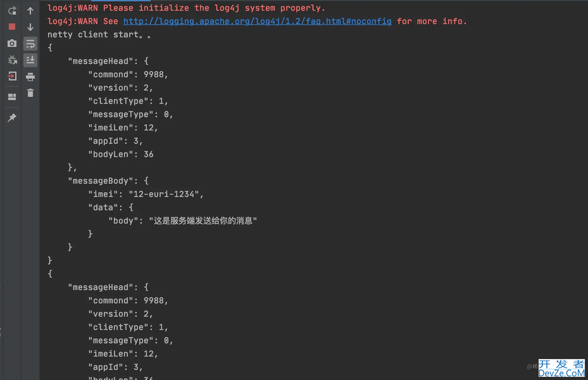Pin the tab with the pin icon

point(12,118)
